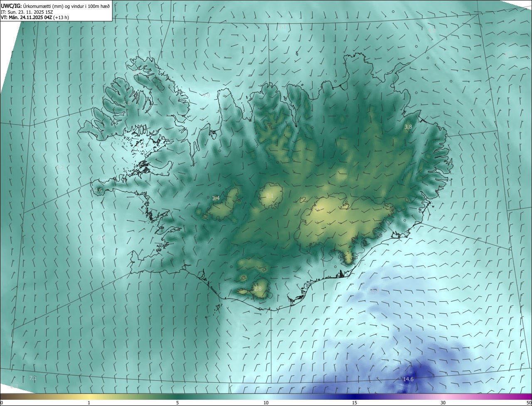Click the 0 tick label on the color scale
This screenshot has height=406, width=532.
[2, 403]
